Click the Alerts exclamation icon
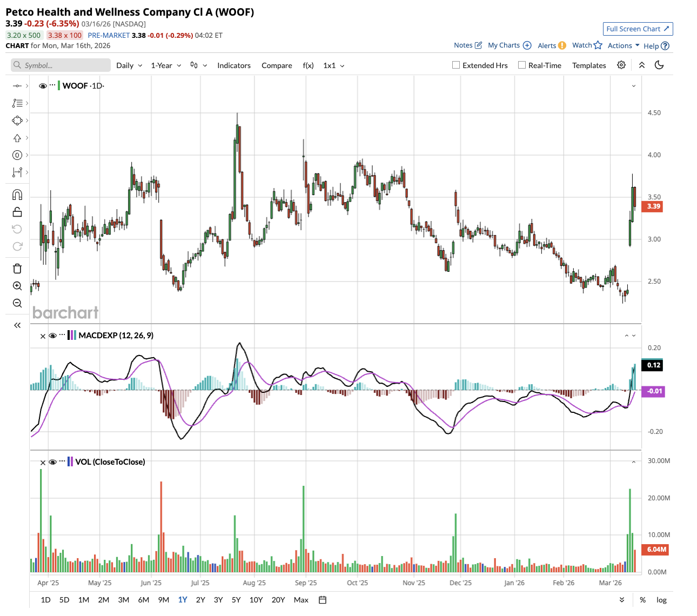Image resolution: width=697 pixels, height=616 pixels. (562, 45)
